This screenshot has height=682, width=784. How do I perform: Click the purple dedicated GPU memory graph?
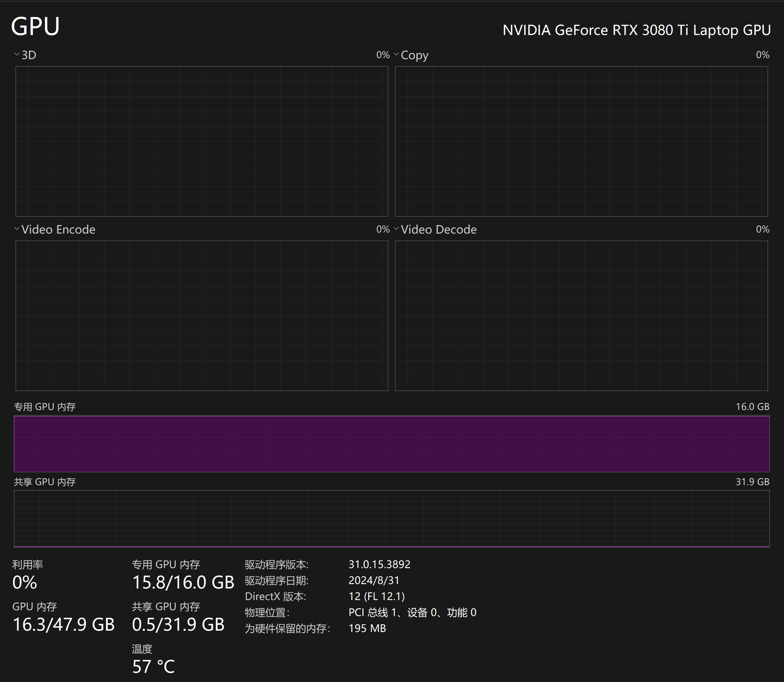pos(392,444)
